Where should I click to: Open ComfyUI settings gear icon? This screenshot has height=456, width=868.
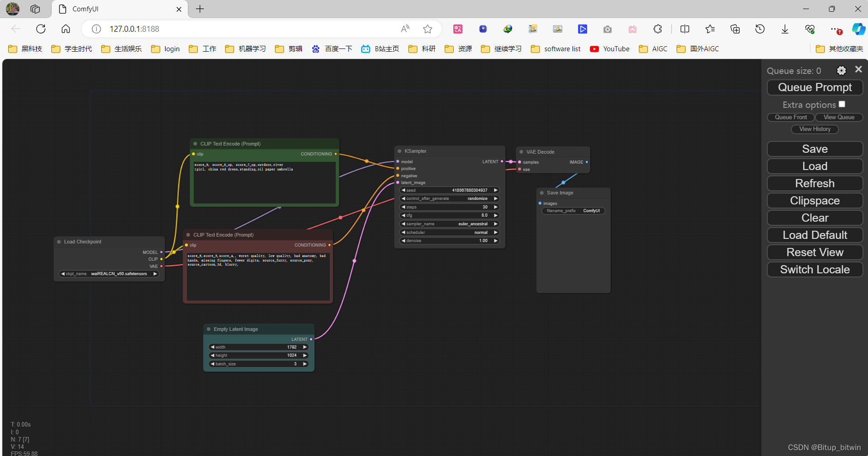[x=841, y=70]
